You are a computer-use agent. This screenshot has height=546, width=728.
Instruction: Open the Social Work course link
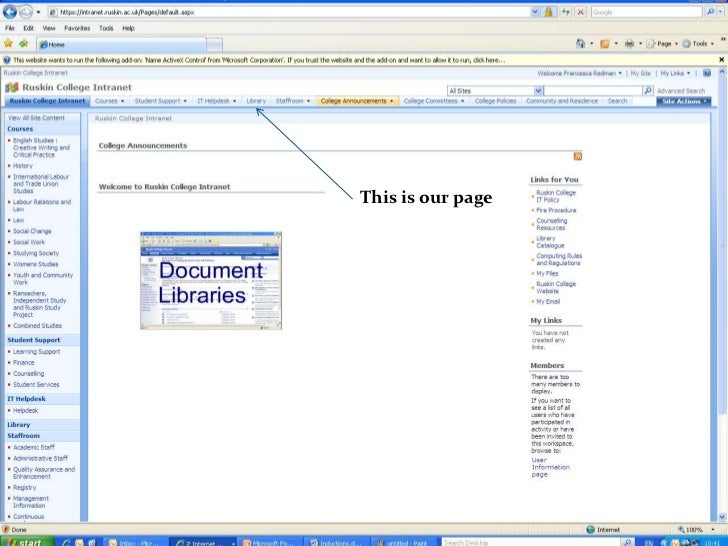tap(29, 242)
